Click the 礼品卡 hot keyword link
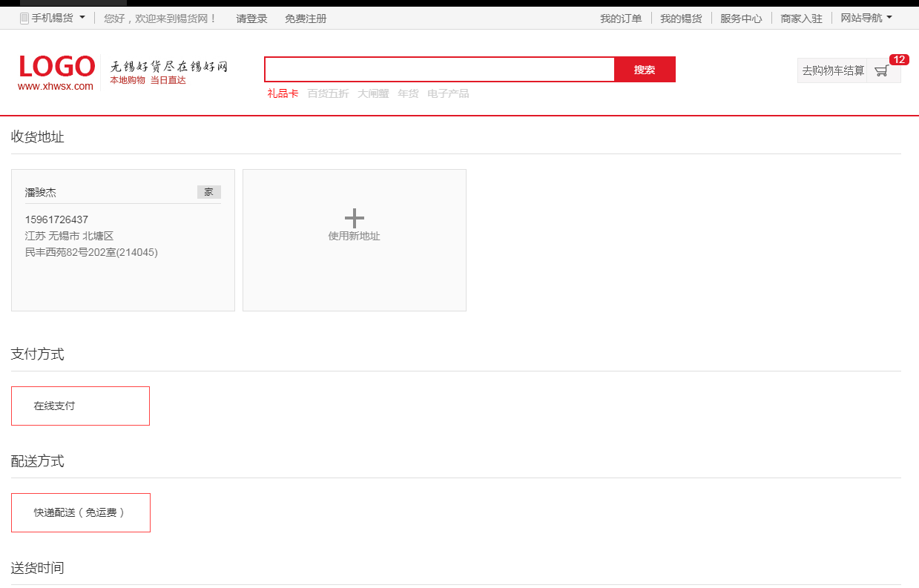 [x=283, y=93]
